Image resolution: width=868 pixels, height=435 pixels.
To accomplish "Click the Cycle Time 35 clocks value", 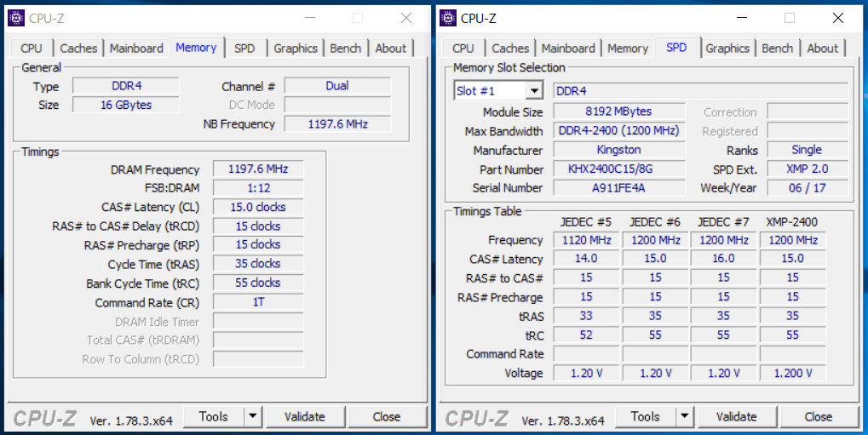I will point(258,263).
